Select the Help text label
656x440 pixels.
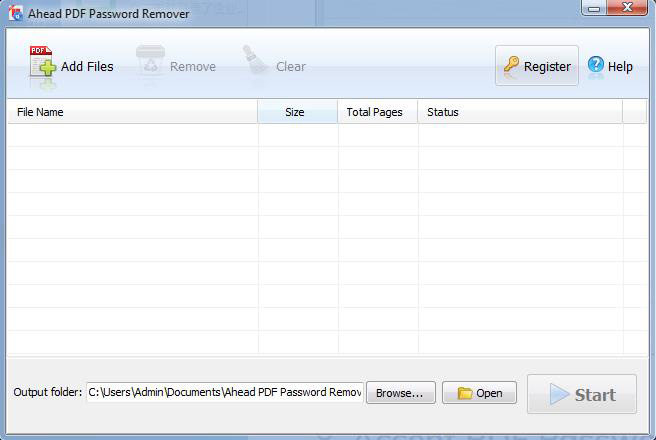tap(620, 67)
